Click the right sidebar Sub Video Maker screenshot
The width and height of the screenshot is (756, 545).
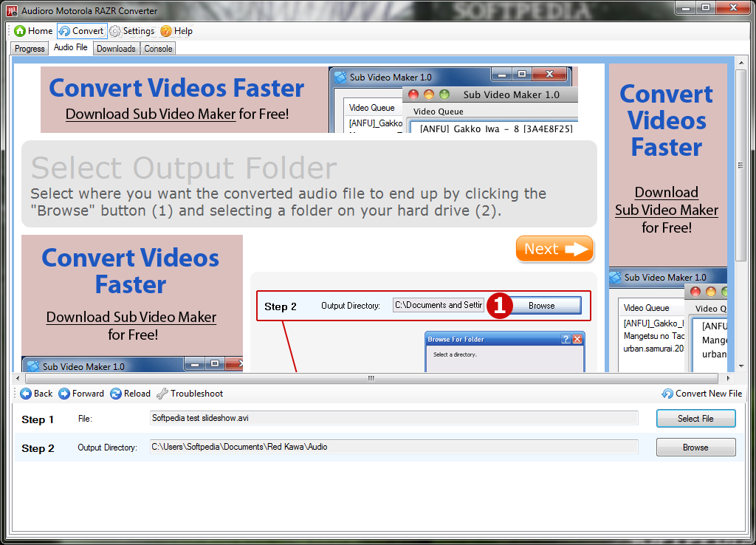click(667, 320)
